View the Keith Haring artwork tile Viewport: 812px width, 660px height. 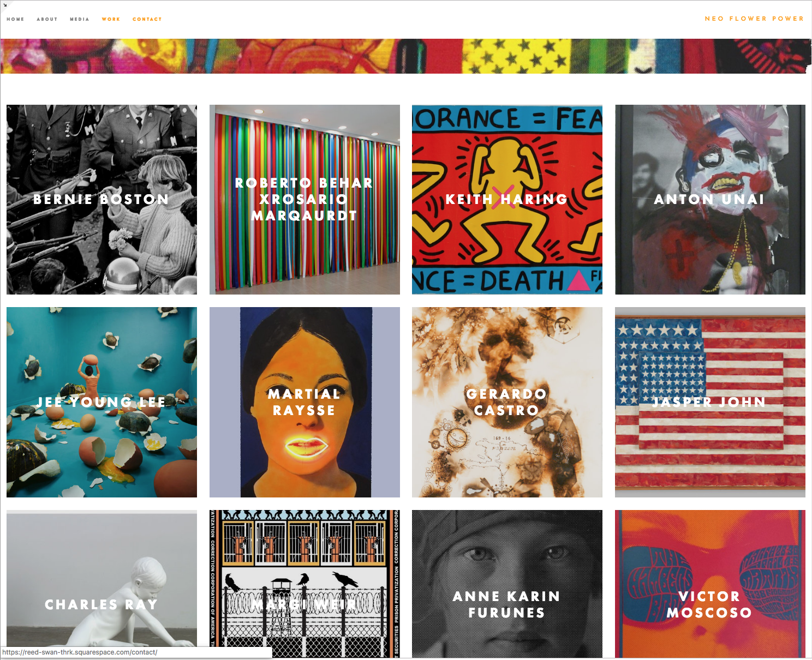pos(507,200)
